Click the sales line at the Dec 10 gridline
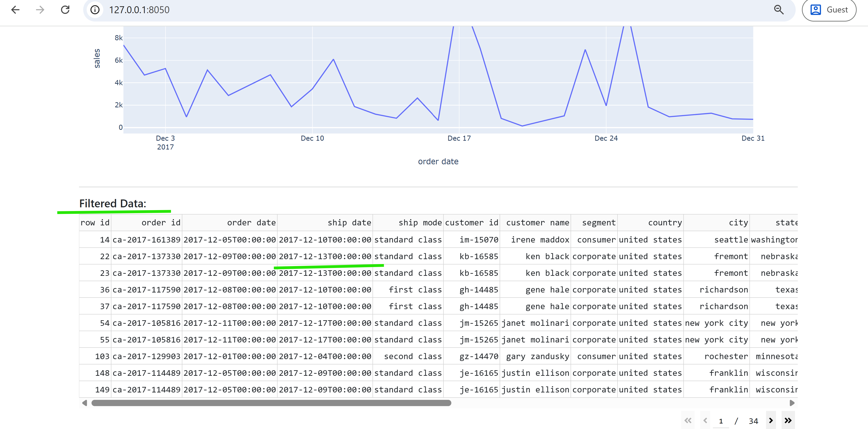 pyautogui.click(x=312, y=89)
